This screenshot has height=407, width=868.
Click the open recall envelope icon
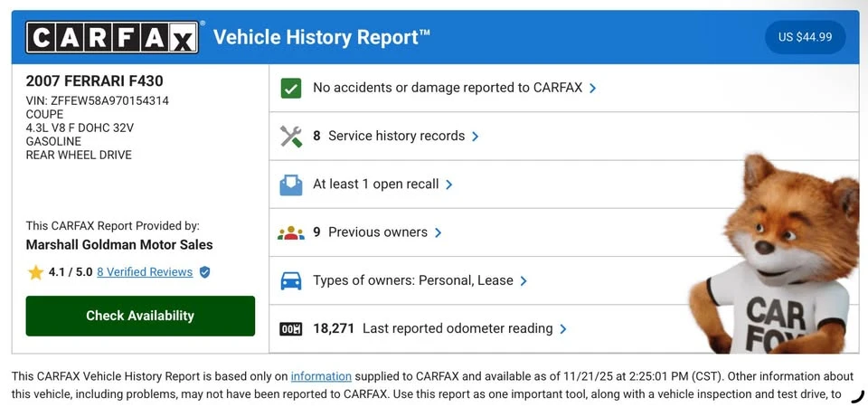point(290,185)
